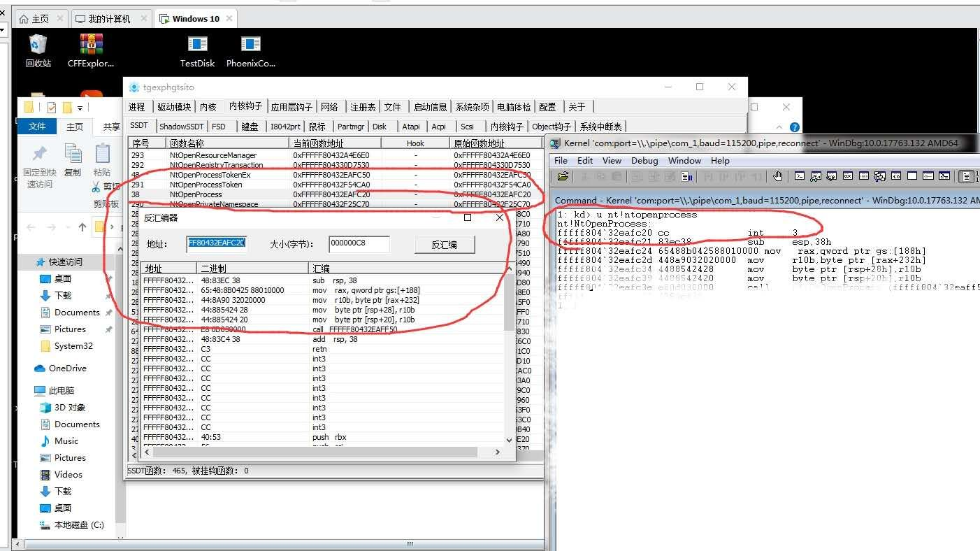Click the 大小(字节) size input field
980x551 pixels.
pos(359,244)
